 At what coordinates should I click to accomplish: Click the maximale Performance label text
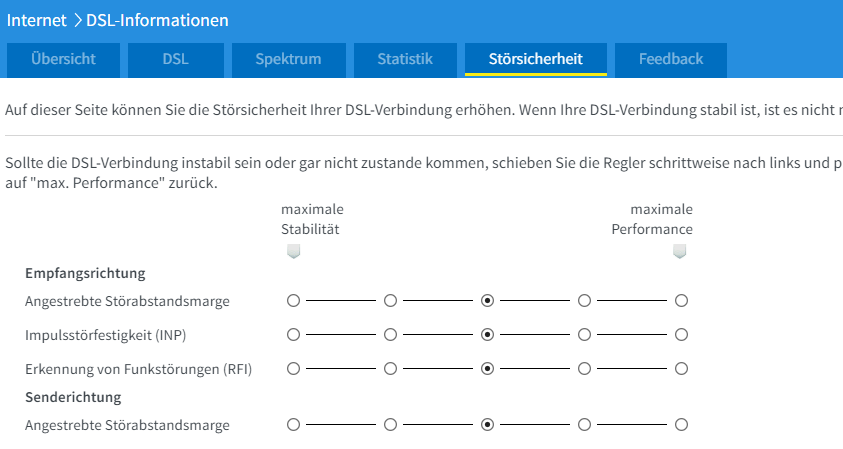(x=652, y=219)
